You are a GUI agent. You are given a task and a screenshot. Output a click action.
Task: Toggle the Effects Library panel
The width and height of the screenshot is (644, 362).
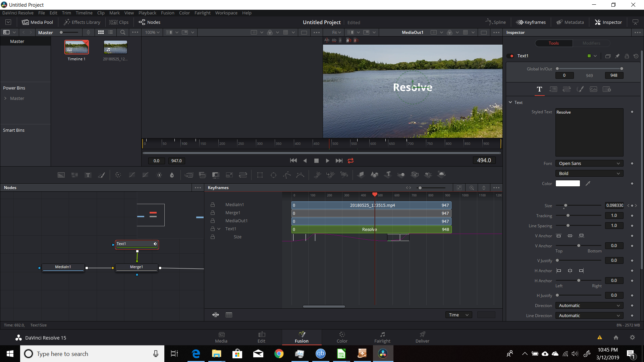coord(82,22)
